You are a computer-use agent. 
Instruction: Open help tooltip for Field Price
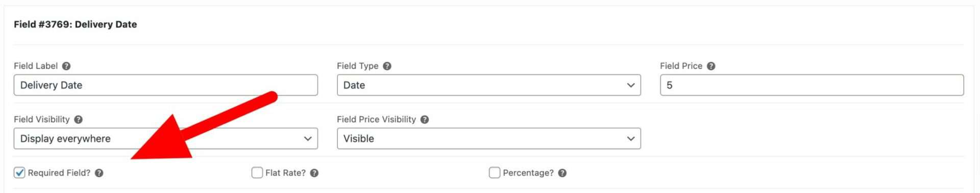point(711,66)
